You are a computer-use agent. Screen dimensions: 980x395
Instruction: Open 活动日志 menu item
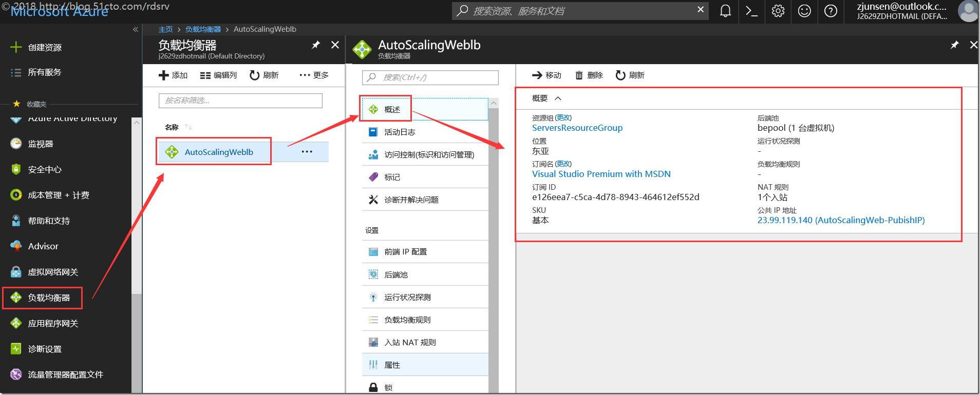click(x=425, y=132)
